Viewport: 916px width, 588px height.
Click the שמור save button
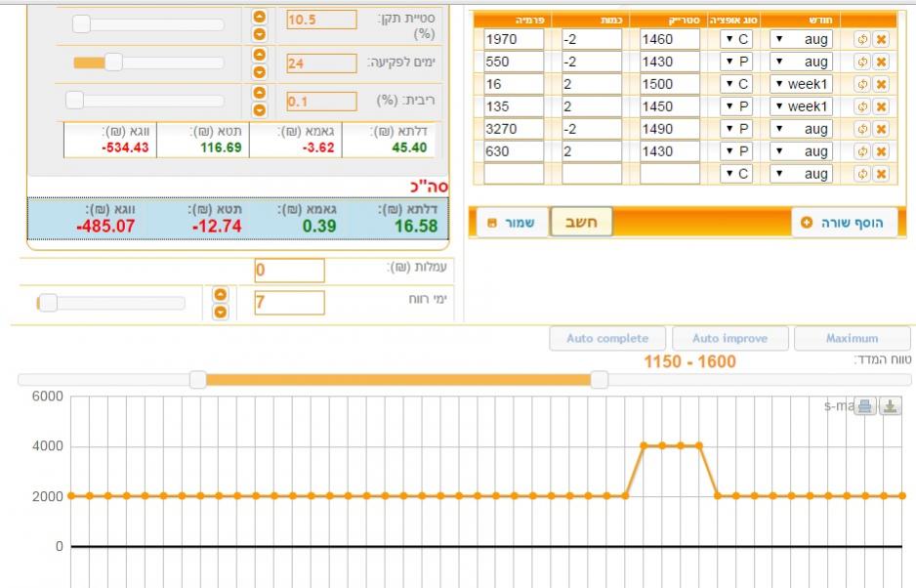pyautogui.click(x=512, y=222)
